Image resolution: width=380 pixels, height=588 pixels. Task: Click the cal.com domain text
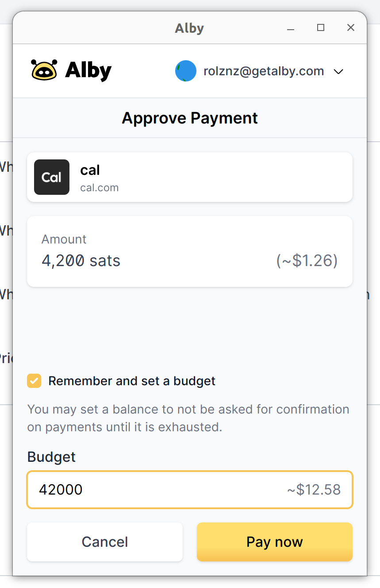(100, 188)
